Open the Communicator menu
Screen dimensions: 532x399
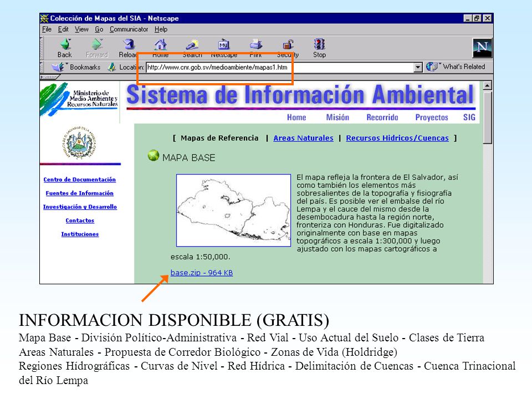tap(129, 29)
